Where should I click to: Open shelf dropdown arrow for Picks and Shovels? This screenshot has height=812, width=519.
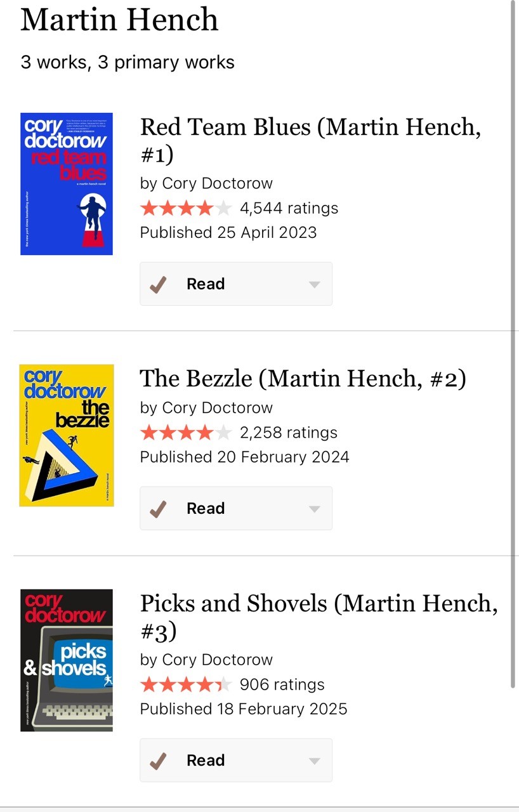(314, 761)
